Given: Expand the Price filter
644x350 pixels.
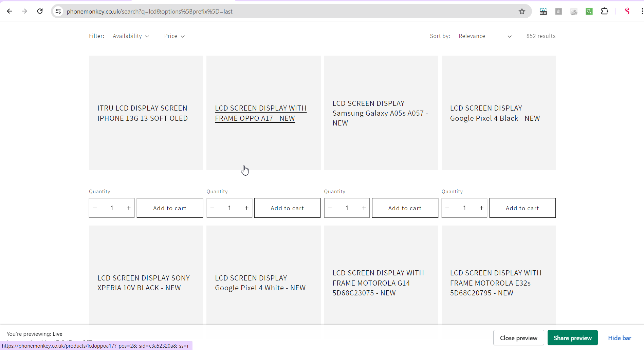Looking at the screenshot, I should tap(174, 36).
